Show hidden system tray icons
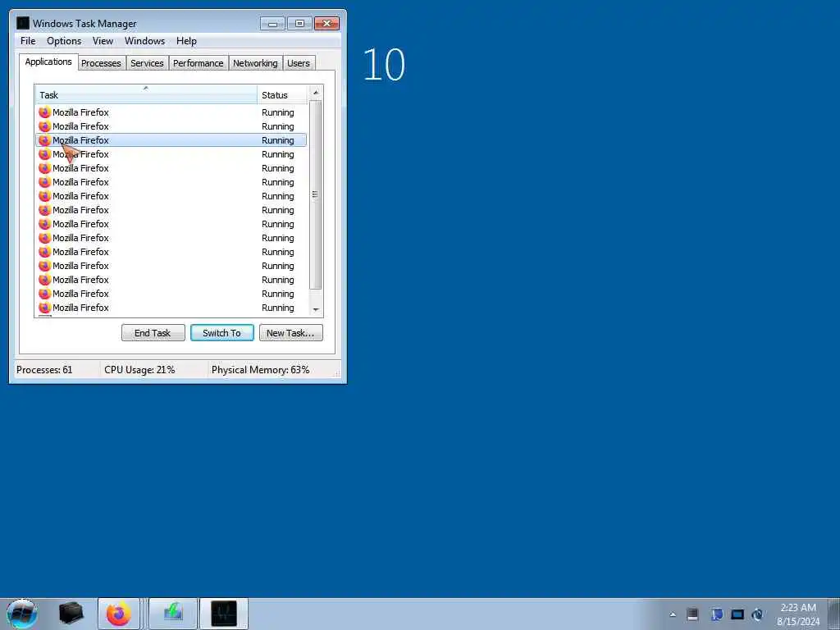This screenshot has height=630, width=840. pos(673,614)
